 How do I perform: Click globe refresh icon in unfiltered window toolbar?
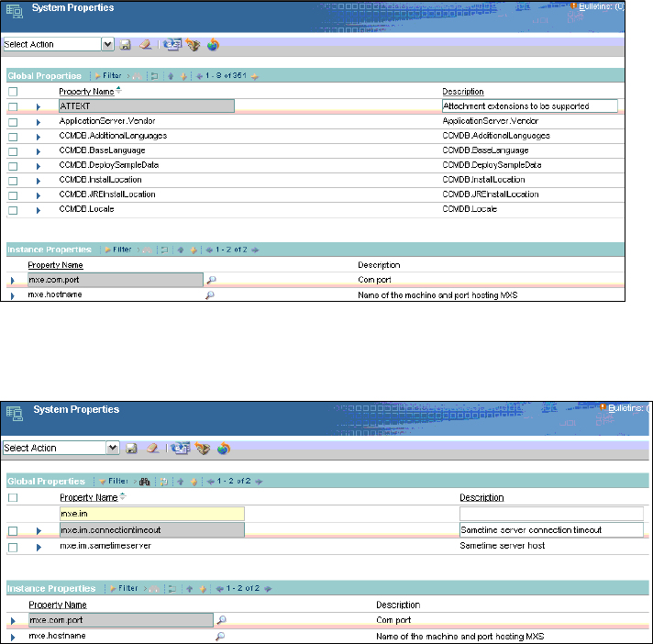pyautogui.click(x=213, y=45)
